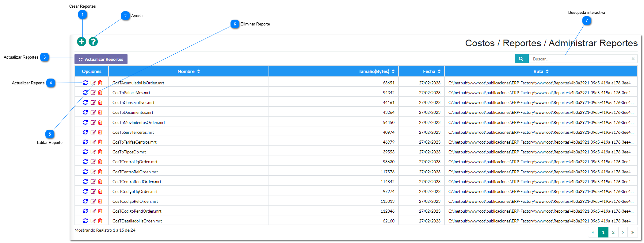Edit report CosTAcumuladoHsOrden.mrt

click(x=93, y=83)
